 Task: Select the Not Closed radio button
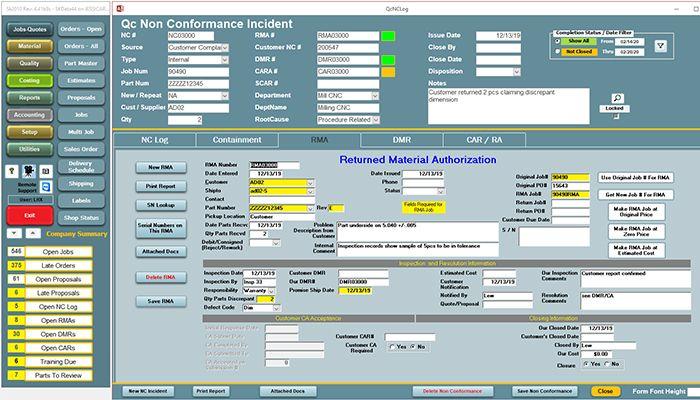(x=557, y=52)
